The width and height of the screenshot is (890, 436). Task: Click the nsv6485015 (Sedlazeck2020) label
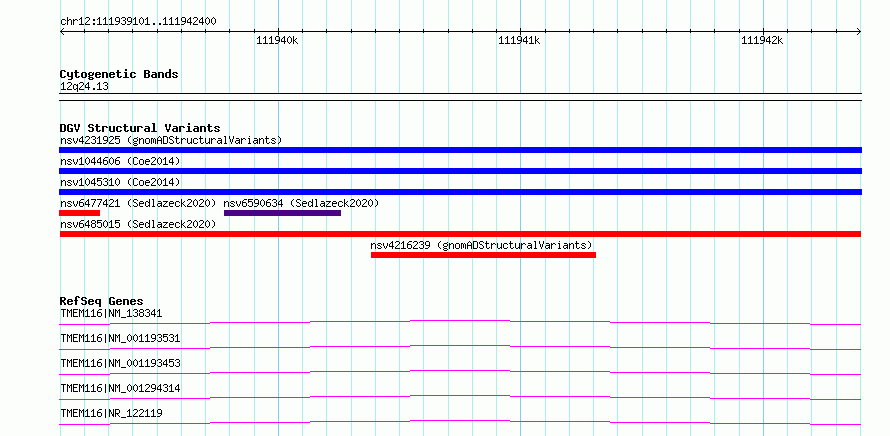(x=138, y=224)
